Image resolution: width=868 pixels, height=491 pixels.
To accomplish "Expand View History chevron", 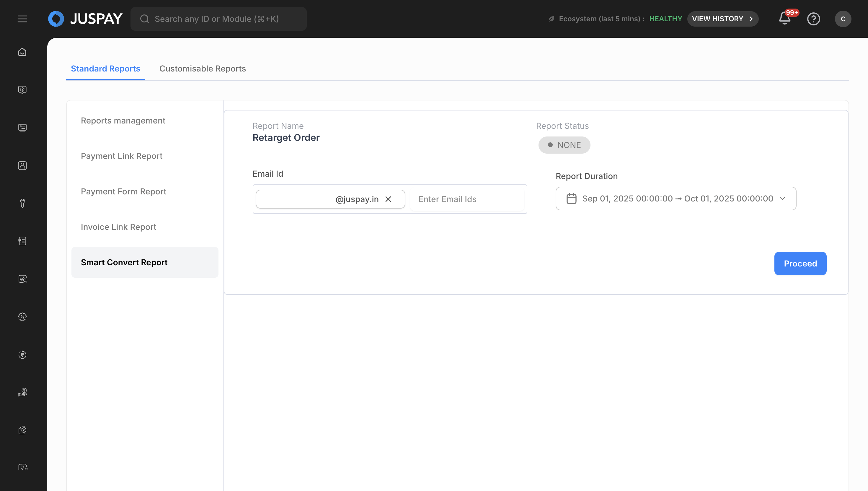I will coord(751,19).
